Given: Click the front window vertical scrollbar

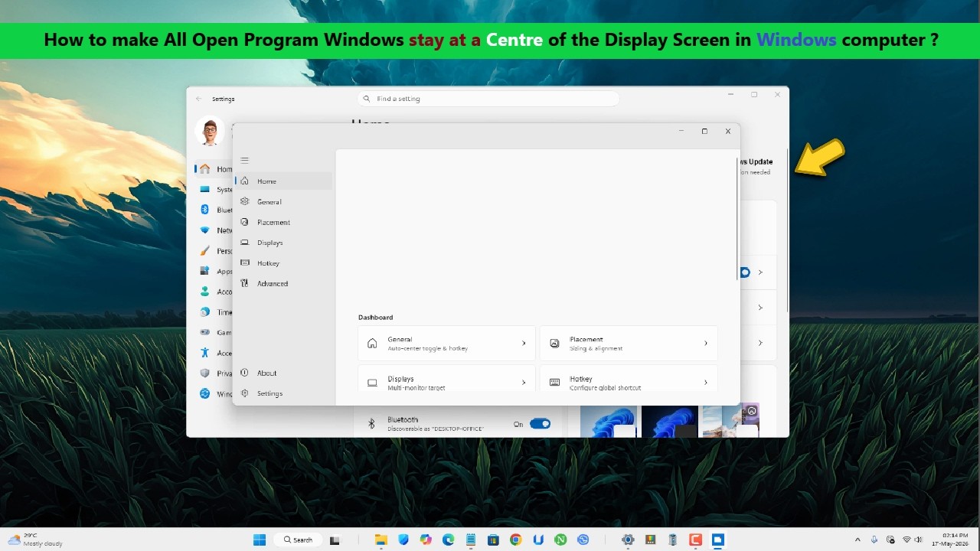Looking at the screenshot, I should point(737,219).
